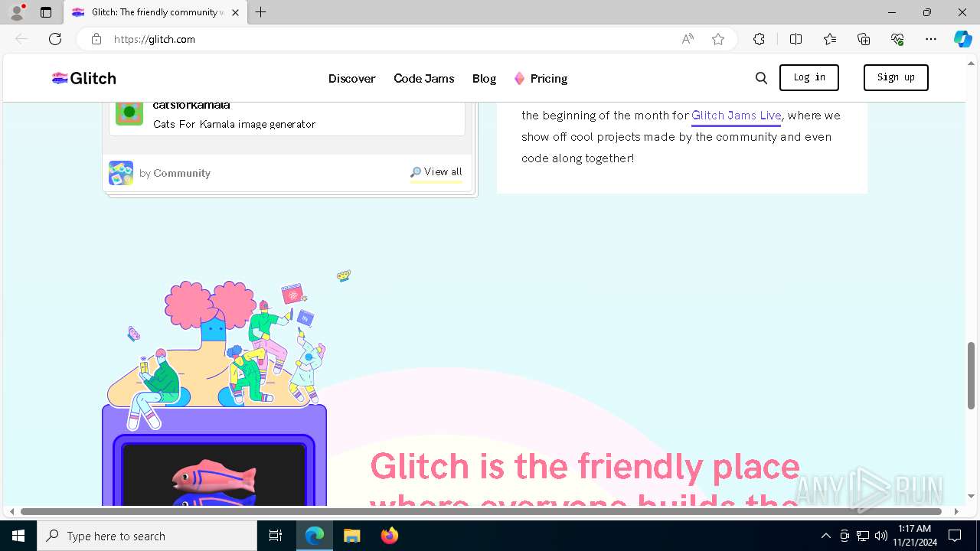980x551 pixels.
Task: Open the Code Jams menu item
Action: click(x=424, y=78)
